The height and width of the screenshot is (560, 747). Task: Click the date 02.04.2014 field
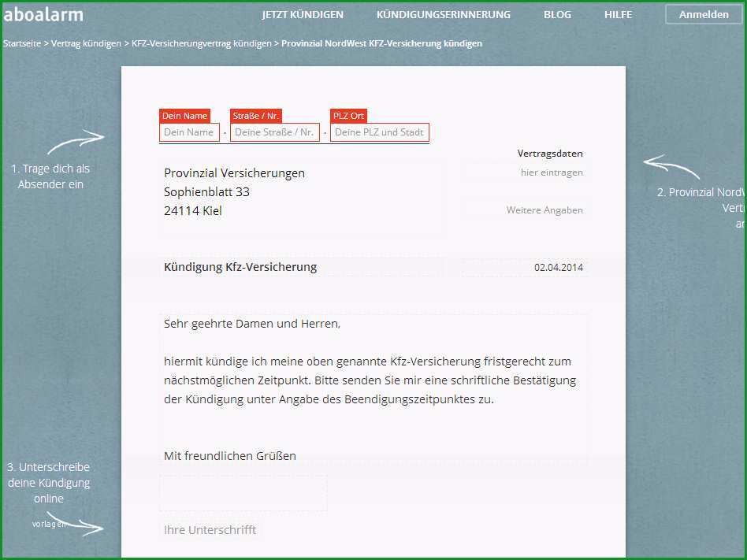[x=524, y=267]
